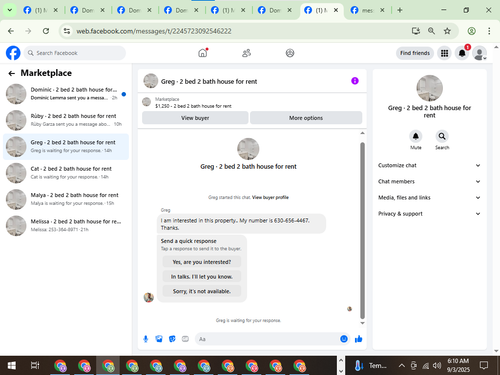
Task: Click the chat scrollbar down arrow
Action: pyautogui.click(x=362, y=323)
